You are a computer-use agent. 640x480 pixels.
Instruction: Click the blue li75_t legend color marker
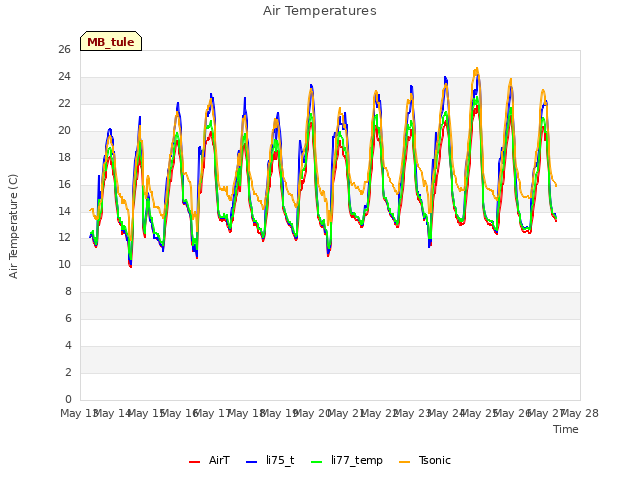point(252,462)
